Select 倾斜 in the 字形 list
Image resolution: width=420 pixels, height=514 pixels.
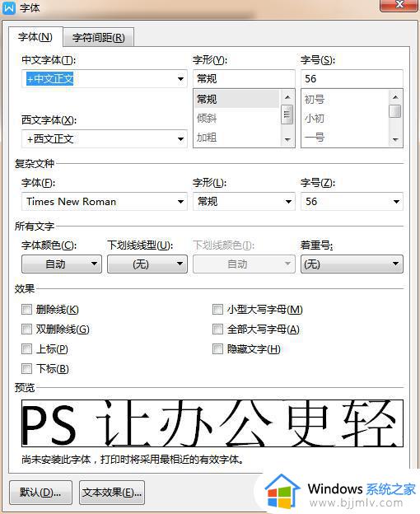(236, 118)
